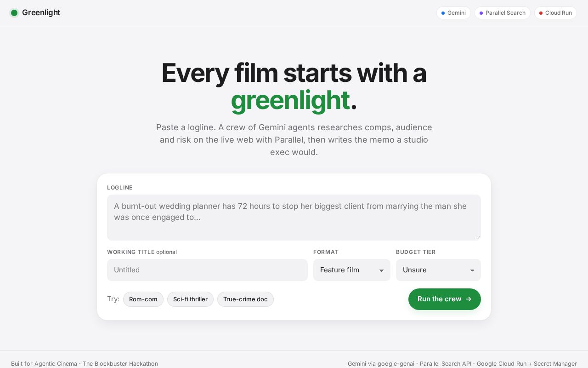The height and width of the screenshot is (368, 588).
Task: Click the green Greenlight logo dot
Action: coord(14,13)
